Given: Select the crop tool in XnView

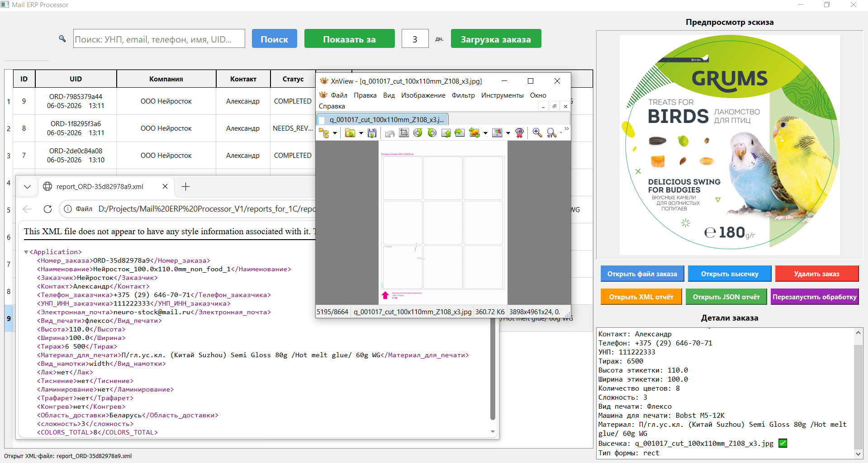Looking at the screenshot, I should (404, 133).
